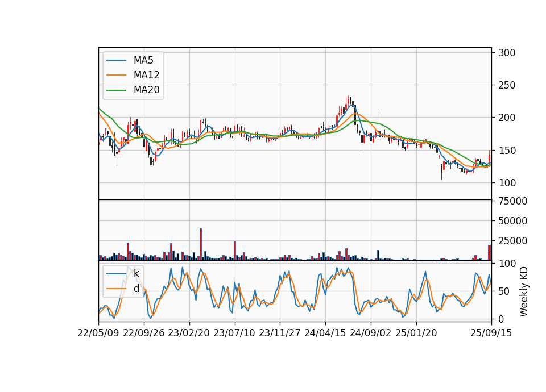
Task: Click the 23/02/20 date label
Action: (189, 333)
